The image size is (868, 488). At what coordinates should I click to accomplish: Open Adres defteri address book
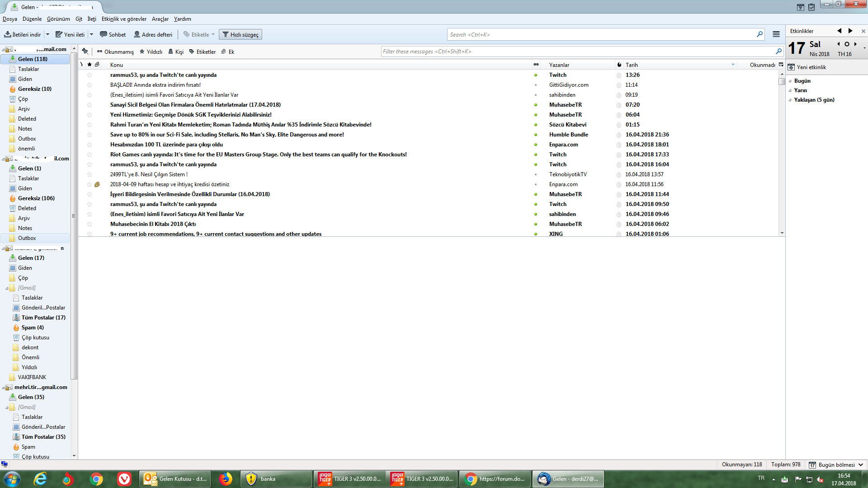(153, 34)
